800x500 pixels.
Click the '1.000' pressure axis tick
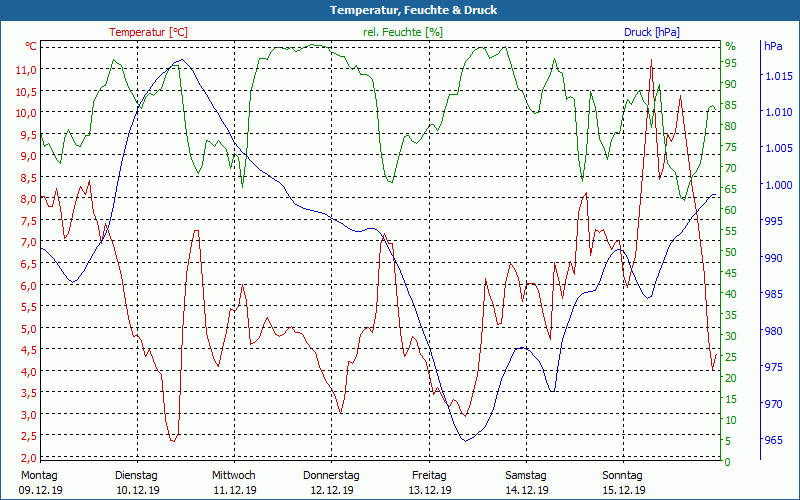click(778, 185)
